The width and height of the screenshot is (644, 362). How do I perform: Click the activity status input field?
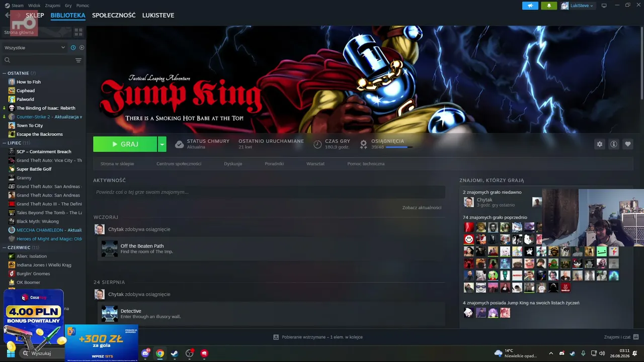click(269, 192)
